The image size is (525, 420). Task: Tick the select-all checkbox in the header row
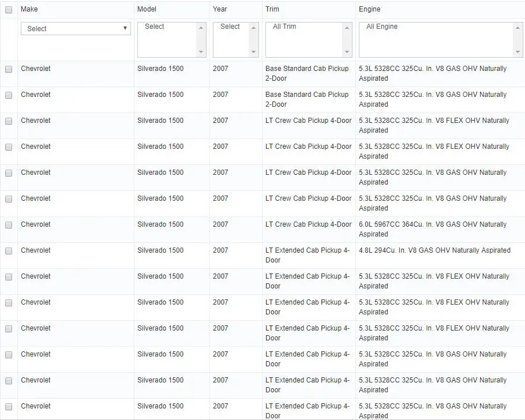pos(9,10)
